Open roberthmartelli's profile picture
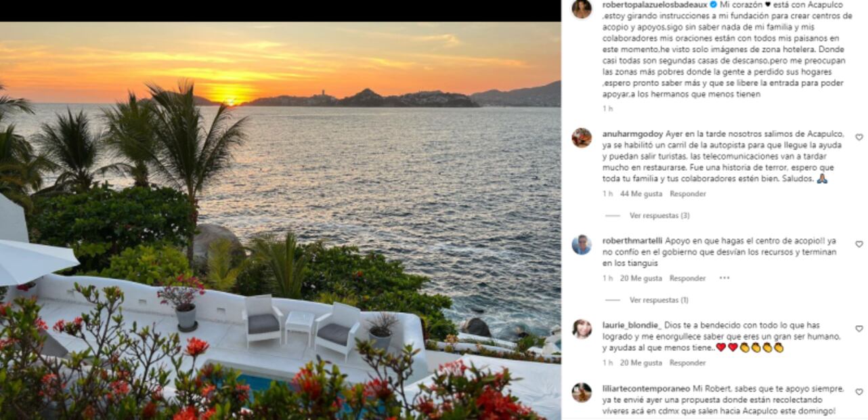This screenshot has width=868, height=420. (x=582, y=245)
